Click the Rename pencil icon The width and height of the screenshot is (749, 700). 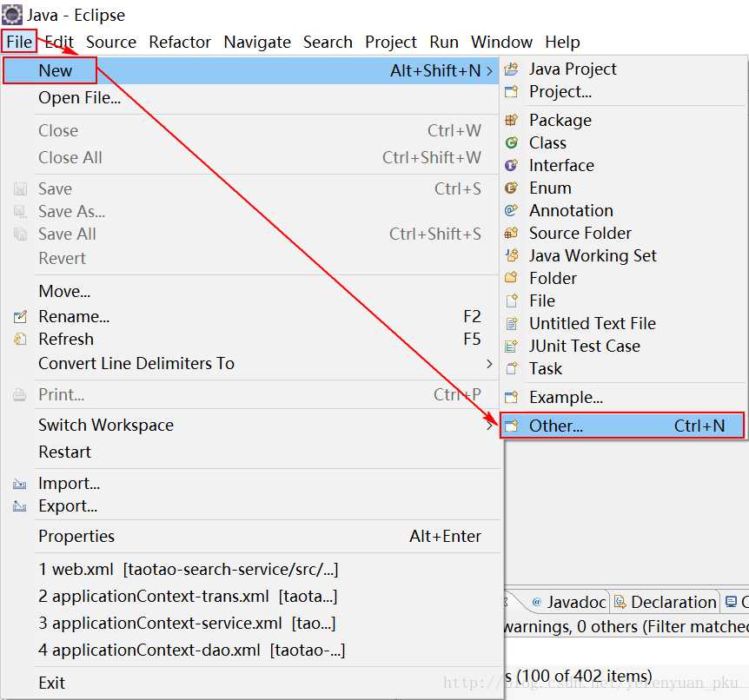click(x=20, y=316)
